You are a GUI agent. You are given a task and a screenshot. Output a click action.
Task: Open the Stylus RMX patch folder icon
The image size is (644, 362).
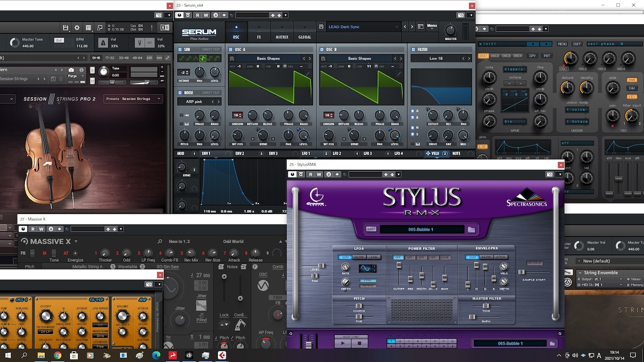point(471,230)
